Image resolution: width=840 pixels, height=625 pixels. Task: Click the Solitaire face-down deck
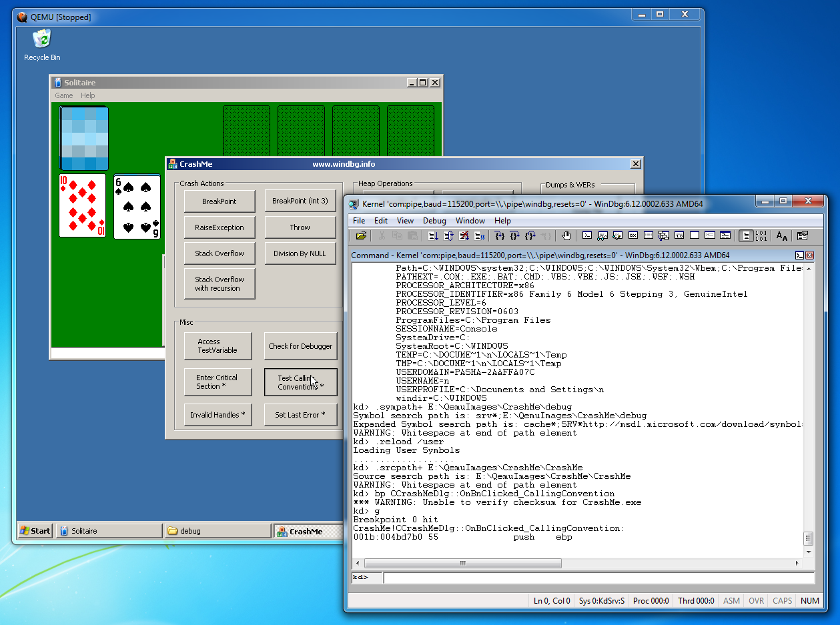(84, 138)
